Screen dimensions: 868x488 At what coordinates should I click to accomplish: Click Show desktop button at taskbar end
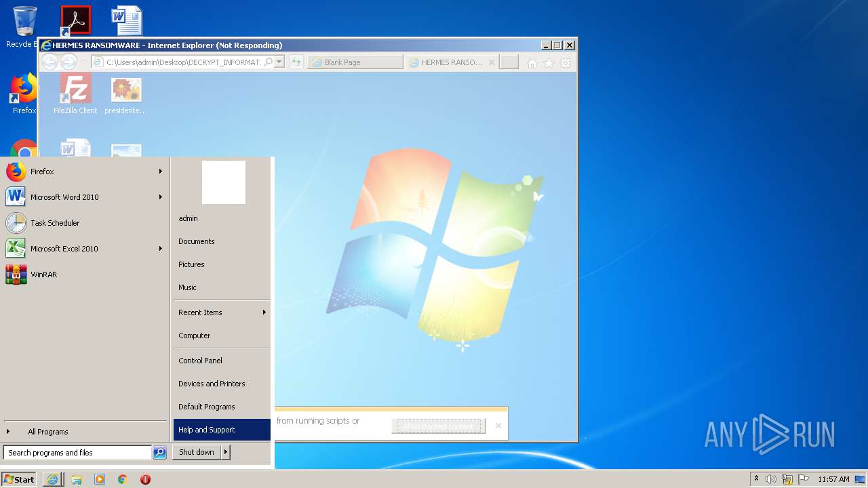pos(860,479)
